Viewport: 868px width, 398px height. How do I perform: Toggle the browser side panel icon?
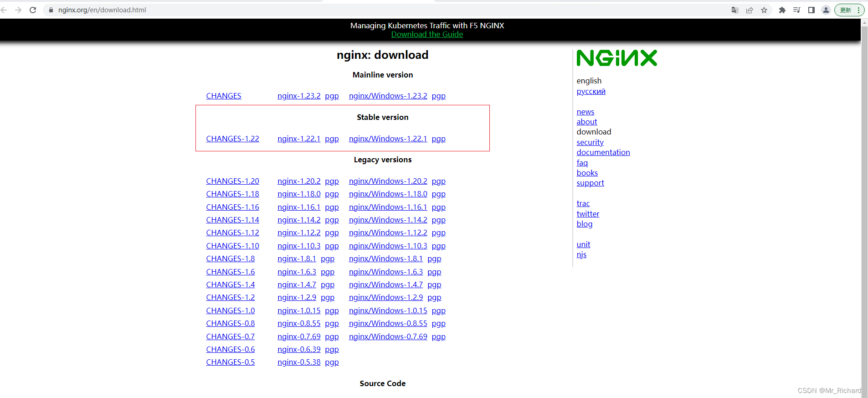coord(812,10)
